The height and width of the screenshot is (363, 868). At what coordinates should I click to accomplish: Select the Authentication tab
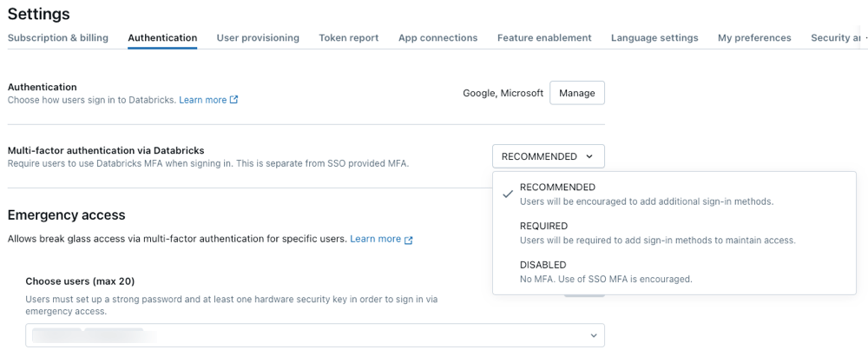pos(162,37)
